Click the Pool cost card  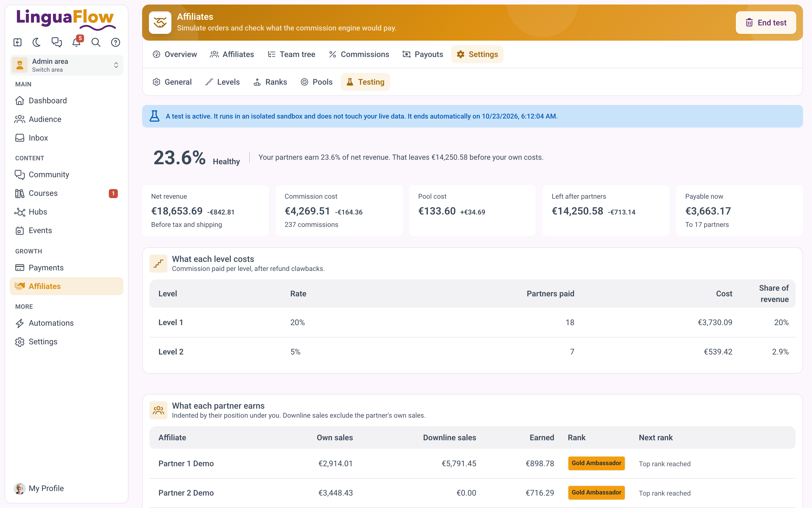tap(473, 211)
